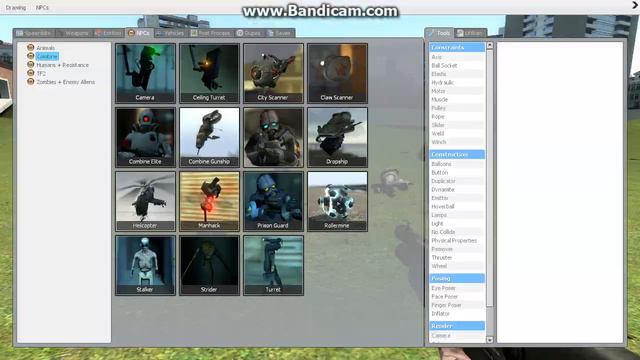The image size is (640, 360).
Task: Select the Wheel tool
Action: pos(457,266)
